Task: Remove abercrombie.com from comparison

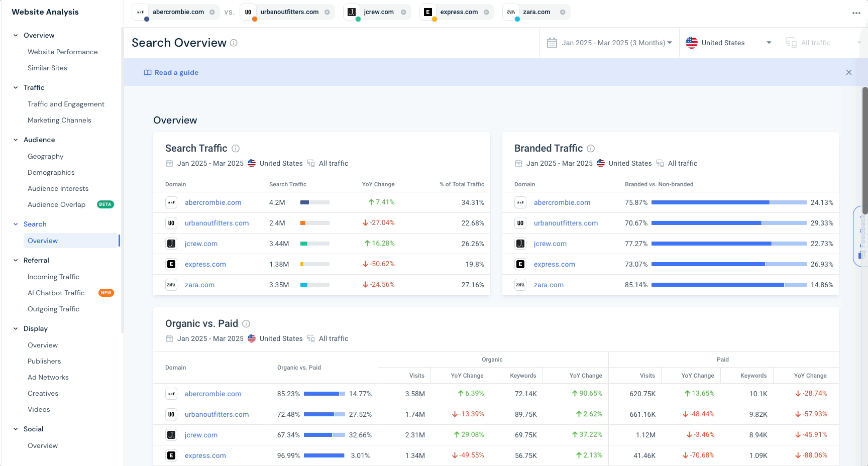Action: point(212,12)
